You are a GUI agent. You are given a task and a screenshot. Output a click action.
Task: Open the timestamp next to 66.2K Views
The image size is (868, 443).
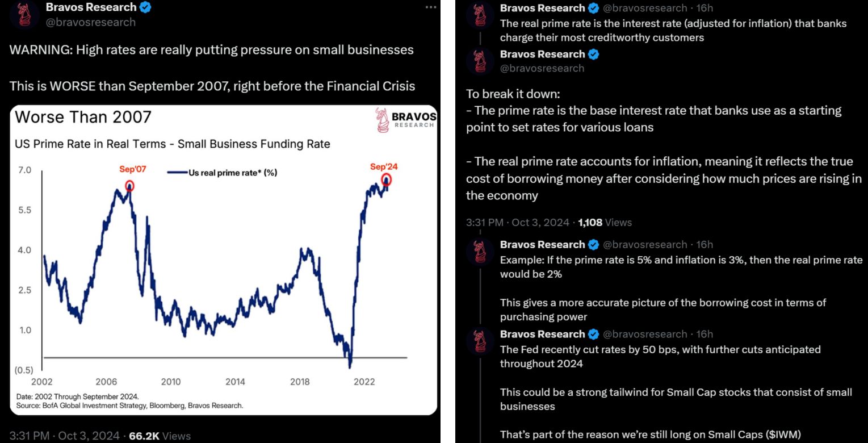pos(65,436)
